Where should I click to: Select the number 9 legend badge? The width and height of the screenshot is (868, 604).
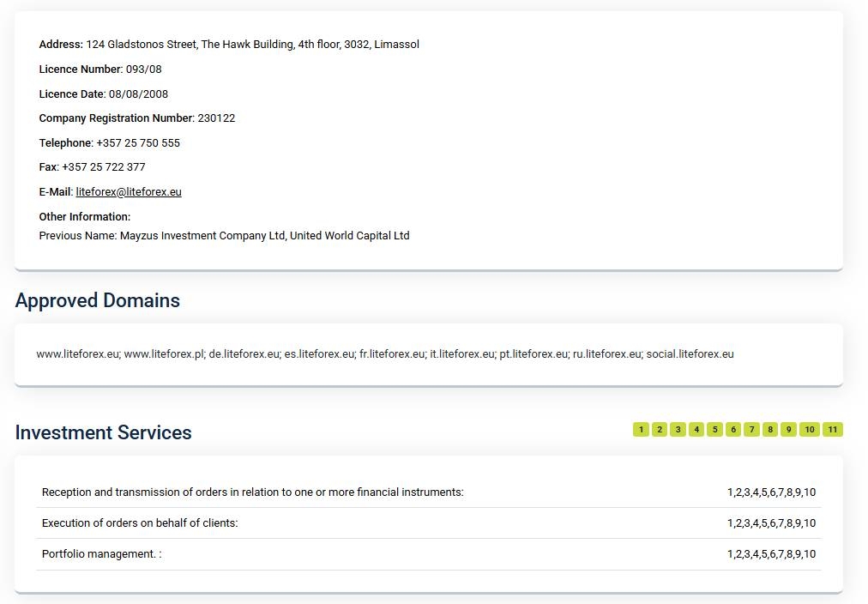click(788, 430)
